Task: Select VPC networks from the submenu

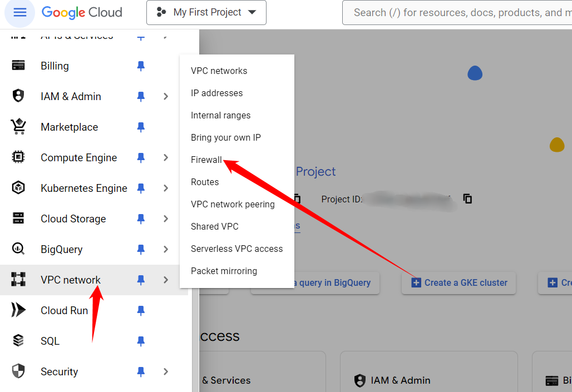Action: coord(236,71)
